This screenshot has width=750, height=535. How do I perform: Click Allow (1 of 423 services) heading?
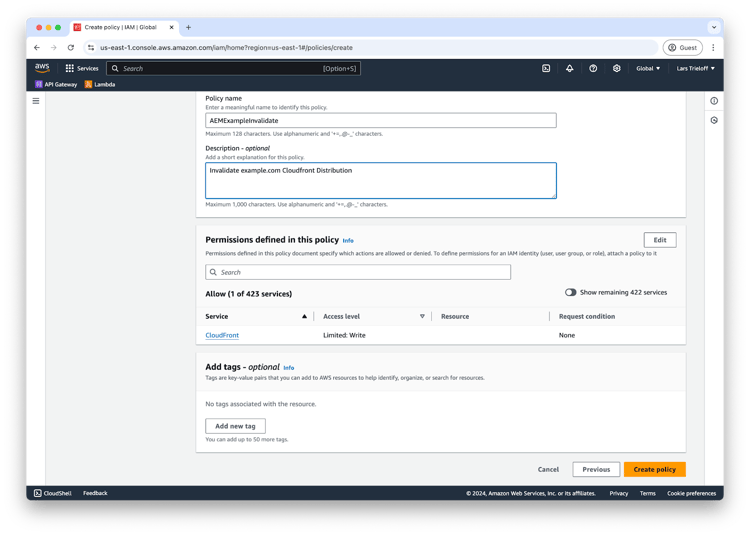249,294
